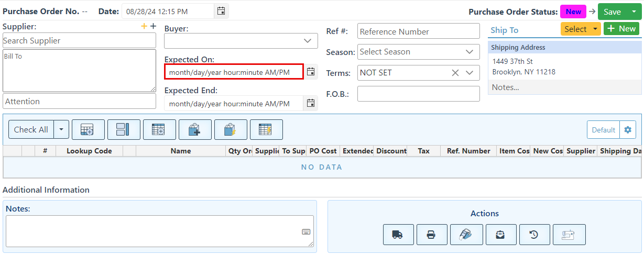Click the history clock icon
644x255 pixels.
(x=534, y=235)
